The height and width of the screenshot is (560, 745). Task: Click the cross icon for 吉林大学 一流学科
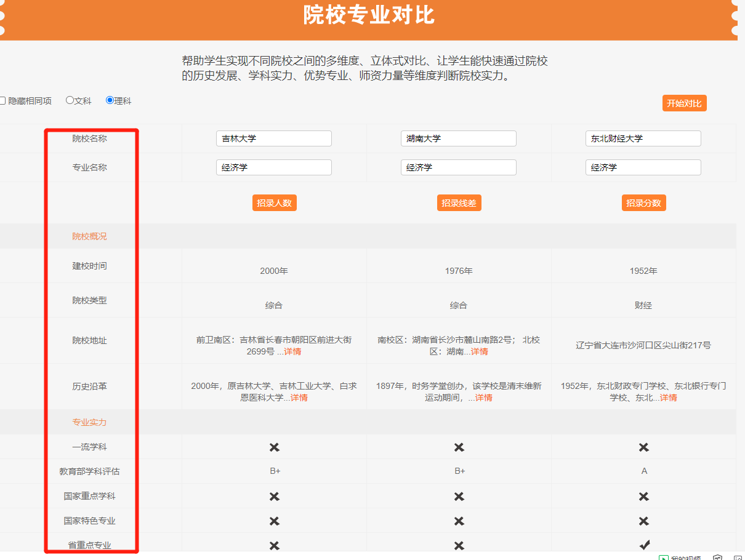[x=274, y=447]
